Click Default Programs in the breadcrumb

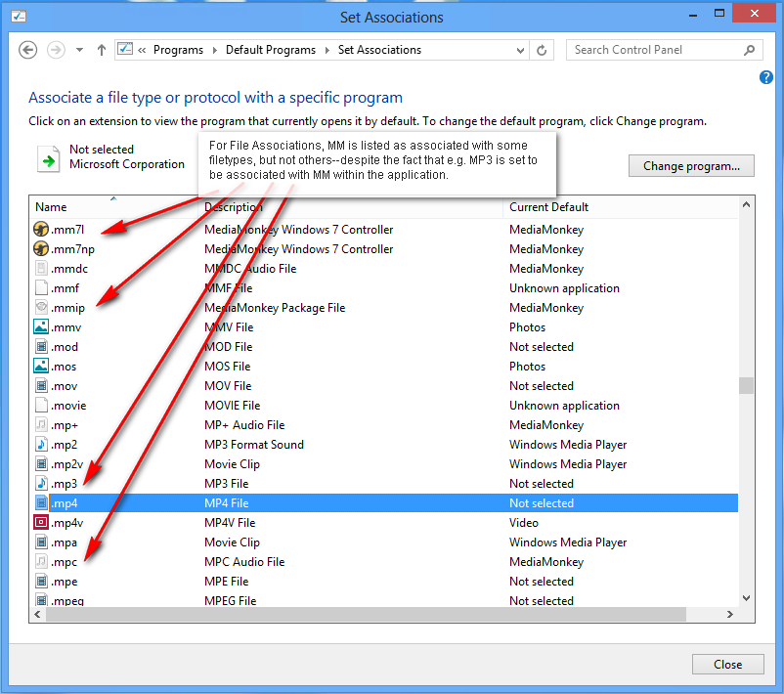[x=271, y=50]
